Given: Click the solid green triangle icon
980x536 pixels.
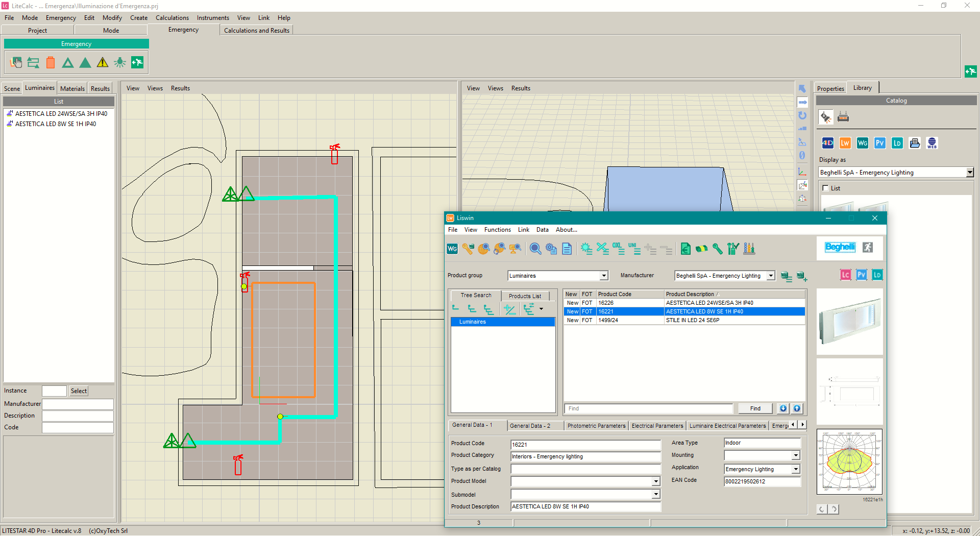Looking at the screenshot, I should tap(85, 62).
